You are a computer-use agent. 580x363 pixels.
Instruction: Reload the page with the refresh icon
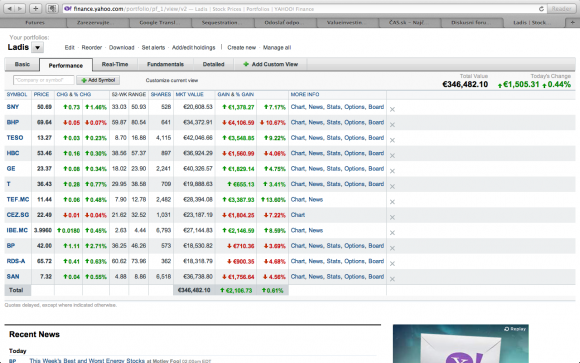pos(541,9)
